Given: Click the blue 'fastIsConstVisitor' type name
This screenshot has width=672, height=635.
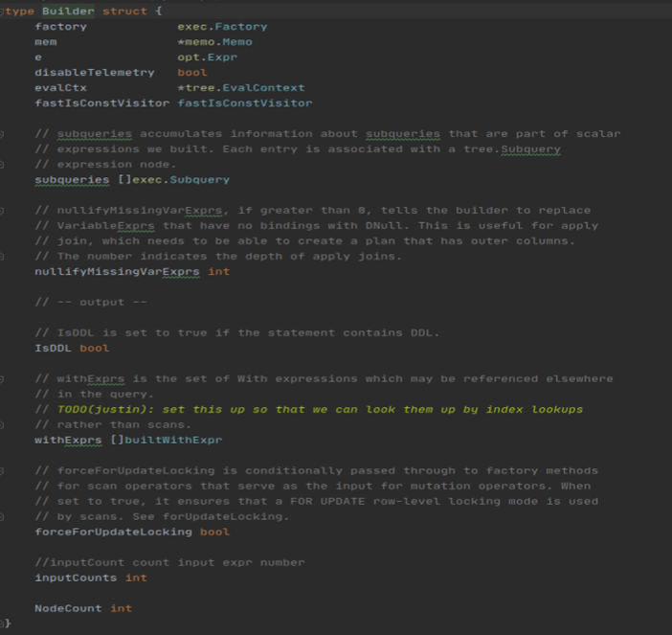Looking at the screenshot, I should [245, 103].
